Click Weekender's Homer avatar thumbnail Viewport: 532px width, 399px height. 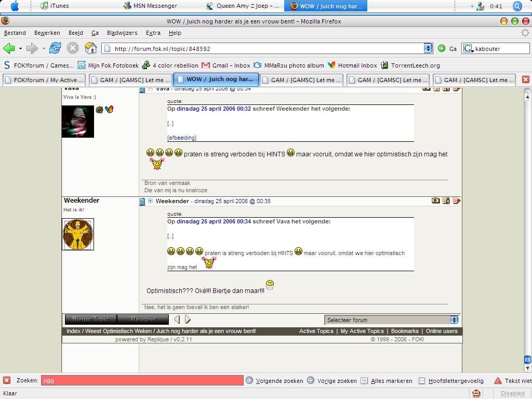click(78, 234)
